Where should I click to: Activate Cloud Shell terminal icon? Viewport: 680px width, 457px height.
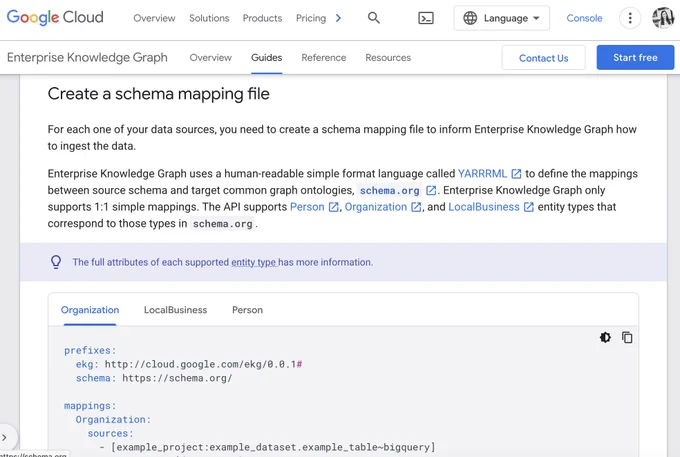coord(426,18)
